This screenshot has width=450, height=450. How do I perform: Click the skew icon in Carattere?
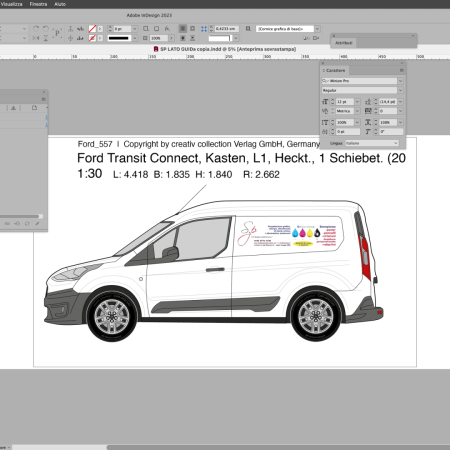point(368,132)
